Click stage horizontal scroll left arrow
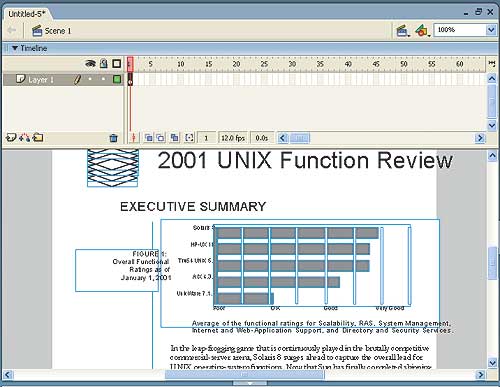 pyautogui.click(x=8, y=375)
